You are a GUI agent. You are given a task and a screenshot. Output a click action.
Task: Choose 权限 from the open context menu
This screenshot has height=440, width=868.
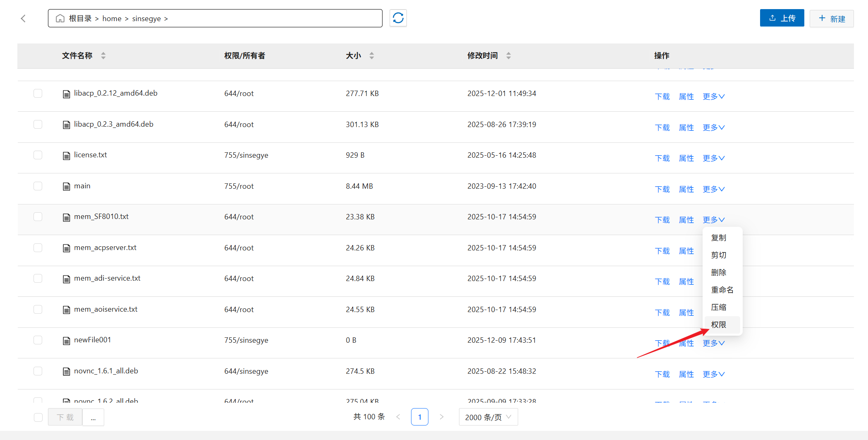coord(719,325)
